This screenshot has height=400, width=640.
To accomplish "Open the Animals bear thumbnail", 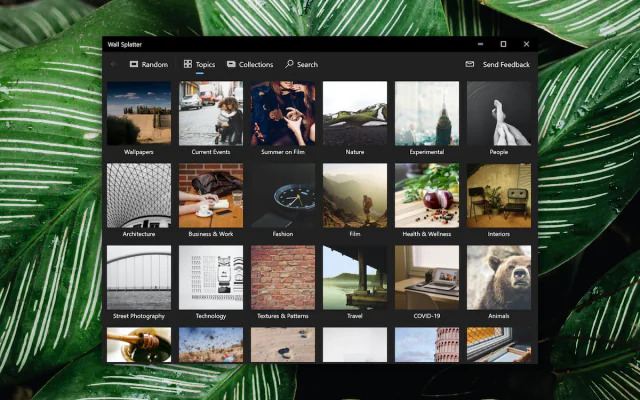I will pos(499,278).
